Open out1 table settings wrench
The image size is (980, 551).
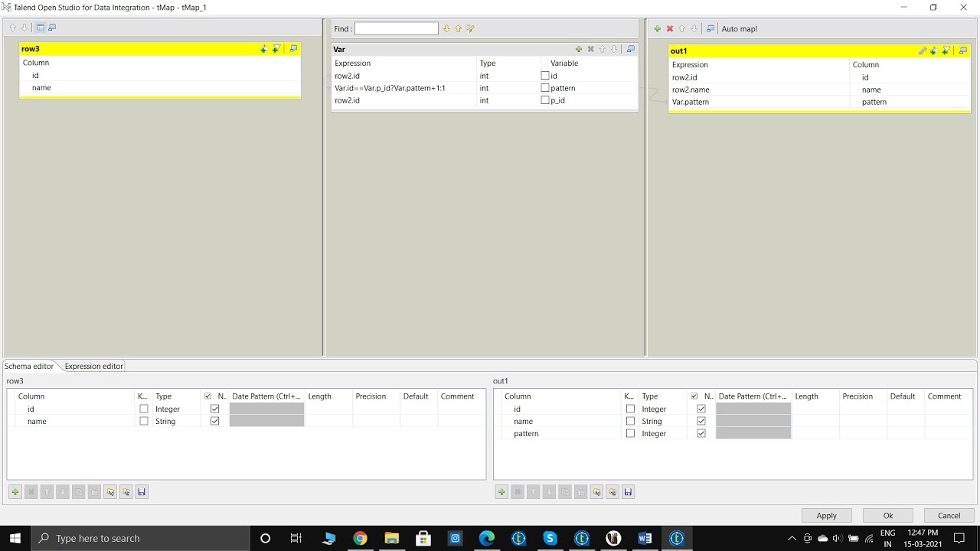[x=923, y=51]
